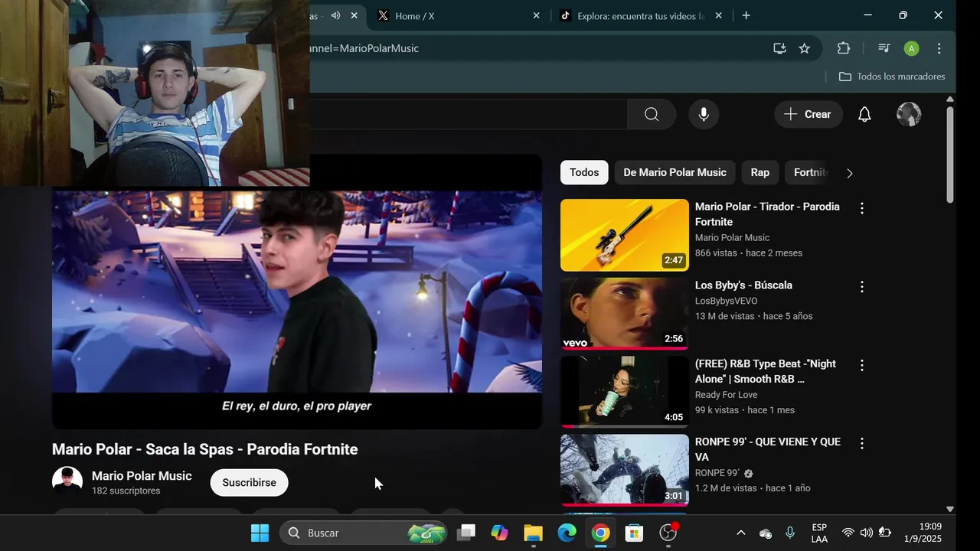Switch to the Home / X tab

pyautogui.click(x=458, y=15)
